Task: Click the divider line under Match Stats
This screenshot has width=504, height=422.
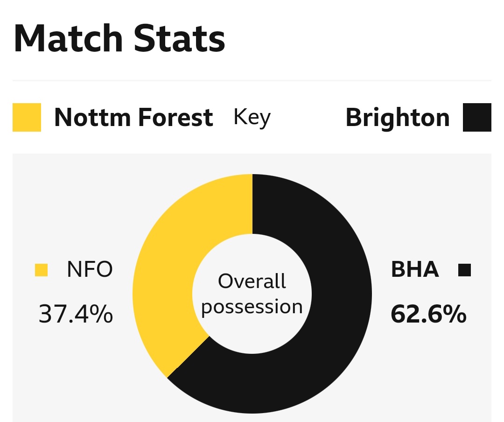Action: [252, 80]
